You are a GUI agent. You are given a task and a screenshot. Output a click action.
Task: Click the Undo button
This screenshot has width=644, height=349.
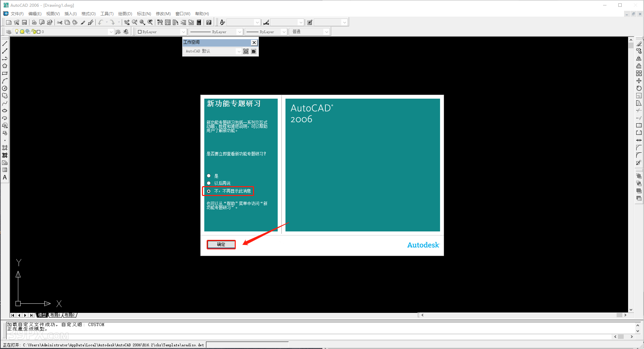coord(100,22)
